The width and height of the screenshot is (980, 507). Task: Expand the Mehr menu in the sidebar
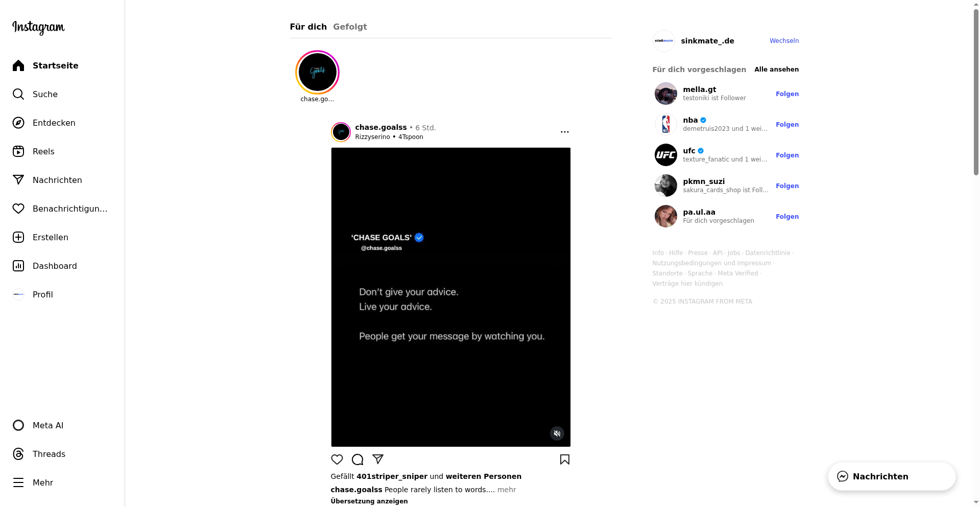tap(42, 482)
